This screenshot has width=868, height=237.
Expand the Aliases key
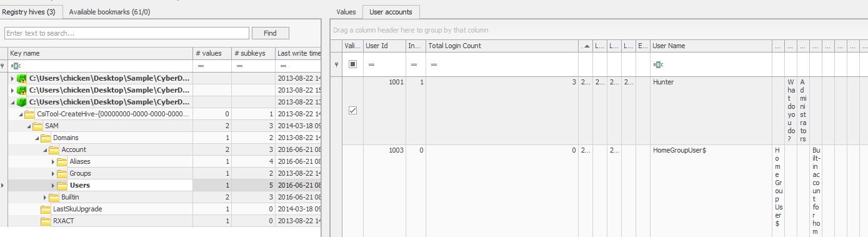52,161
